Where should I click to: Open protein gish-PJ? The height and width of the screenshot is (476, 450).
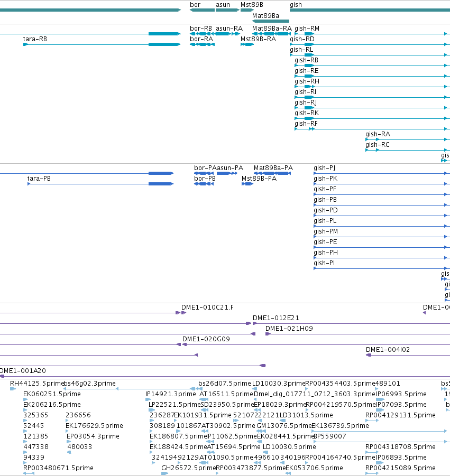pyautogui.click(x=325, y=168)
